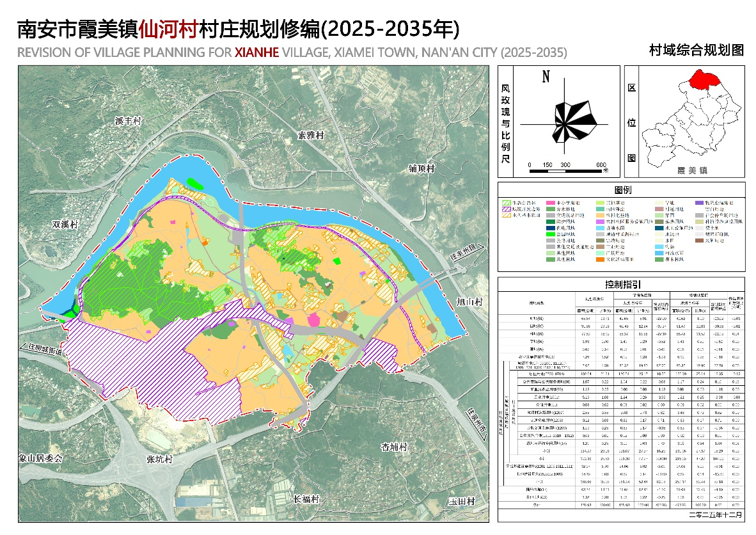The image size is (756, 535).
Task: Click the 村域综合规划图 map title
Action: 696,51
